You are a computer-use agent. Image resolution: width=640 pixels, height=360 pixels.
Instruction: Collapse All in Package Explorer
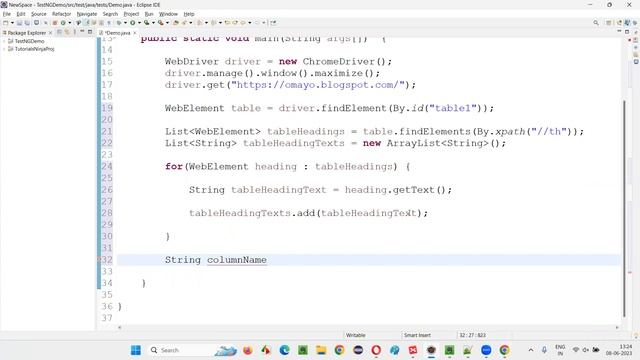coord(60,32)
